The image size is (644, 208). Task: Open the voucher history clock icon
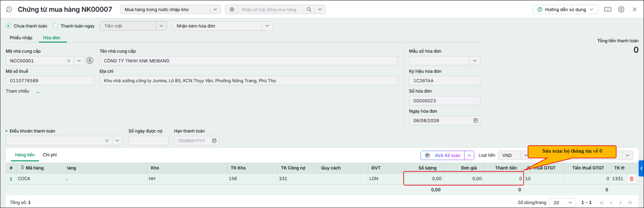tap(9, 9)
